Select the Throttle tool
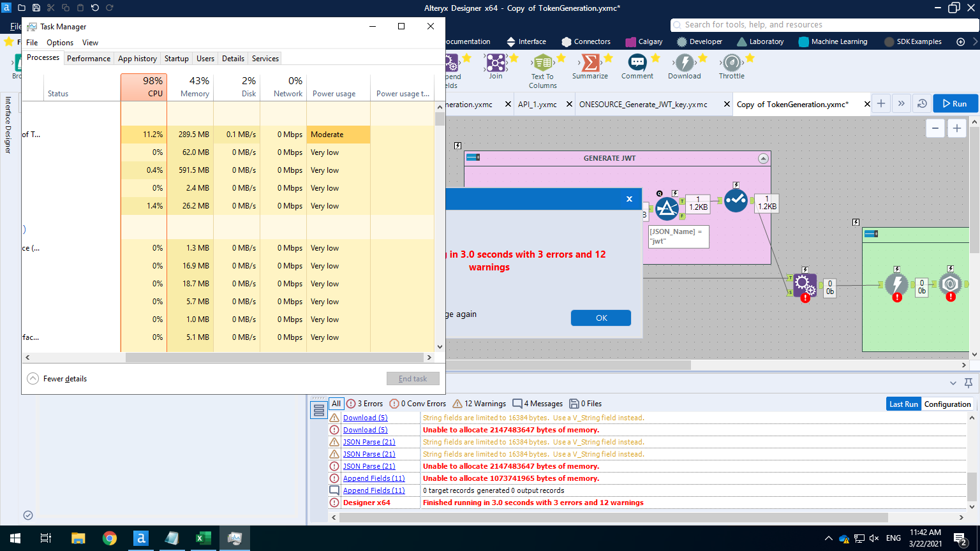The height and width of the screenshot is (551, 980). point(731,64)
